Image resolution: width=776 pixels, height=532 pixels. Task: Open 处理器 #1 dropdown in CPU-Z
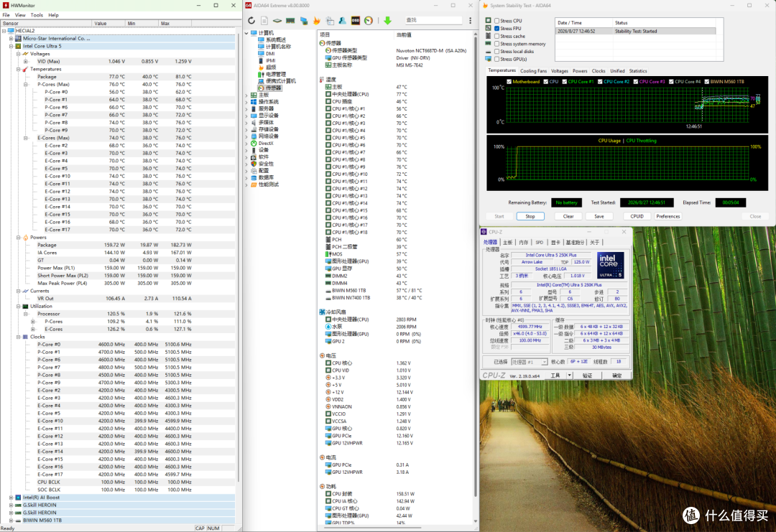(529, 362)
